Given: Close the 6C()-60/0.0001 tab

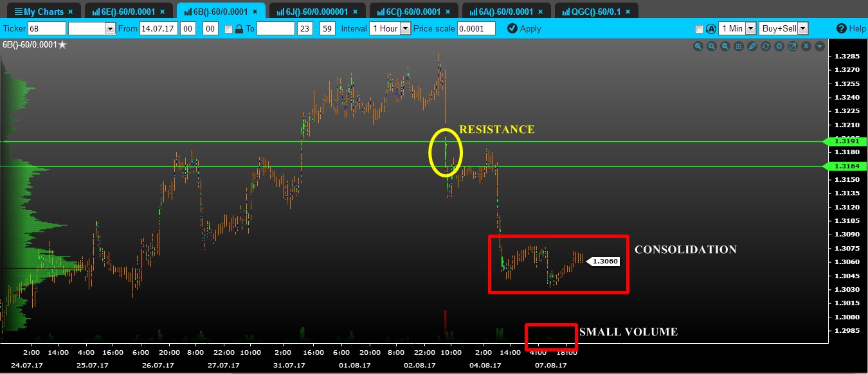Looking at the screenshot, I should [448, 12].
